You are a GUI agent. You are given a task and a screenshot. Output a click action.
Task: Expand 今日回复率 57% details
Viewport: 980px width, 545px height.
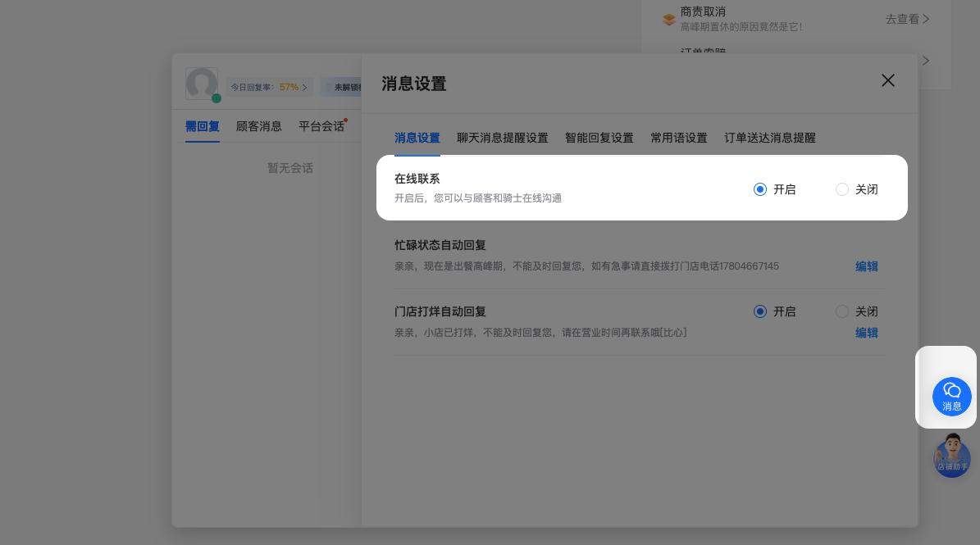point(270,87)
